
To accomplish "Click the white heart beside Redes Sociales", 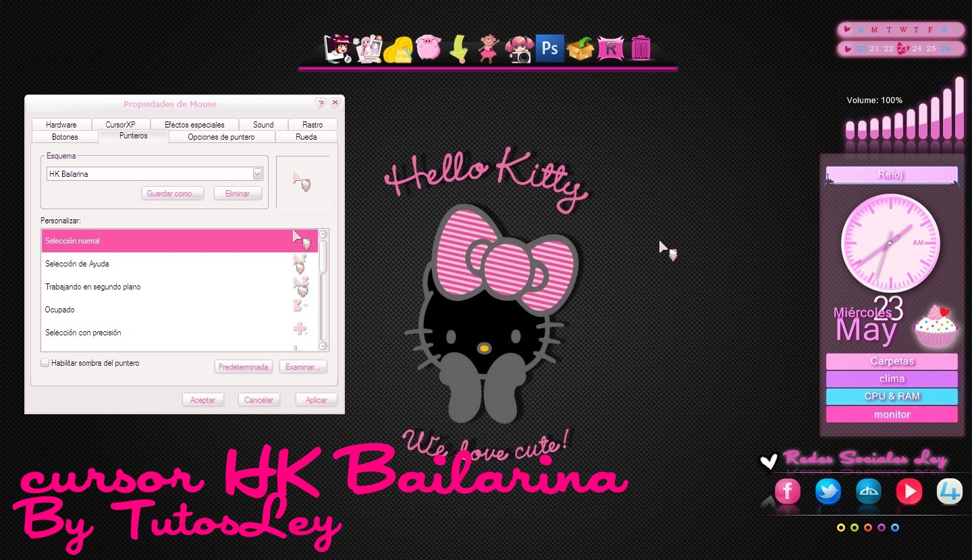I will point(768,462).
